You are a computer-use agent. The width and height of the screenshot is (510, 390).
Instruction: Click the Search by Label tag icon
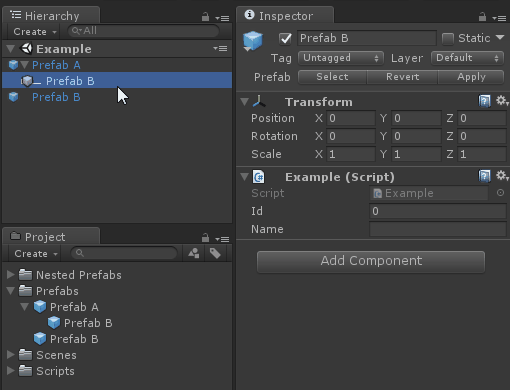(x=215, y=253)
